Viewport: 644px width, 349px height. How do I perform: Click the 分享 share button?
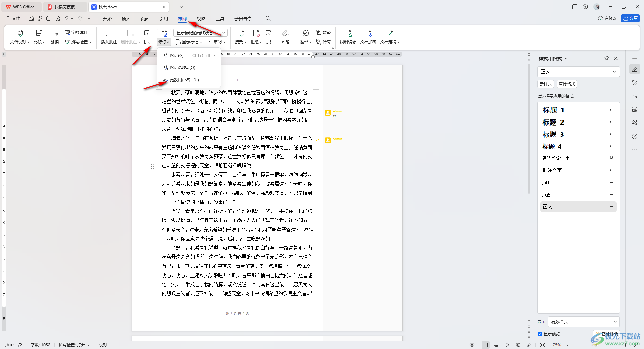[x=630, y=18]
